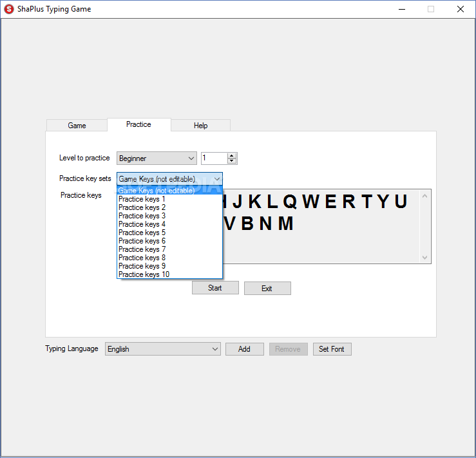Click scroll down arrow in practice keys box

(x=424, y=258)
